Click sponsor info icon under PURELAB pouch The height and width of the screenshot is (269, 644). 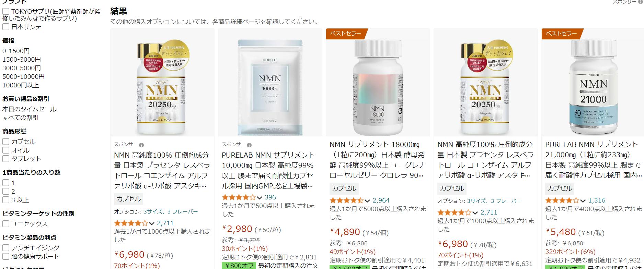click(249, 145)
